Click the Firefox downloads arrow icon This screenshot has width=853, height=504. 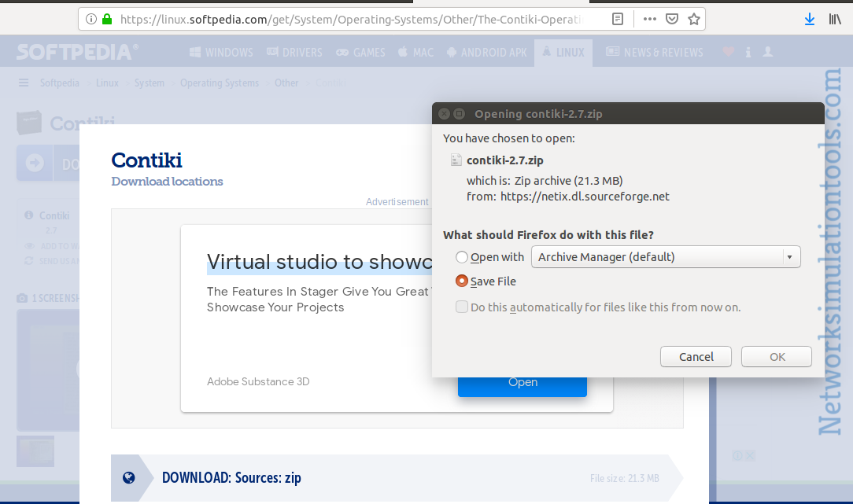810,20
